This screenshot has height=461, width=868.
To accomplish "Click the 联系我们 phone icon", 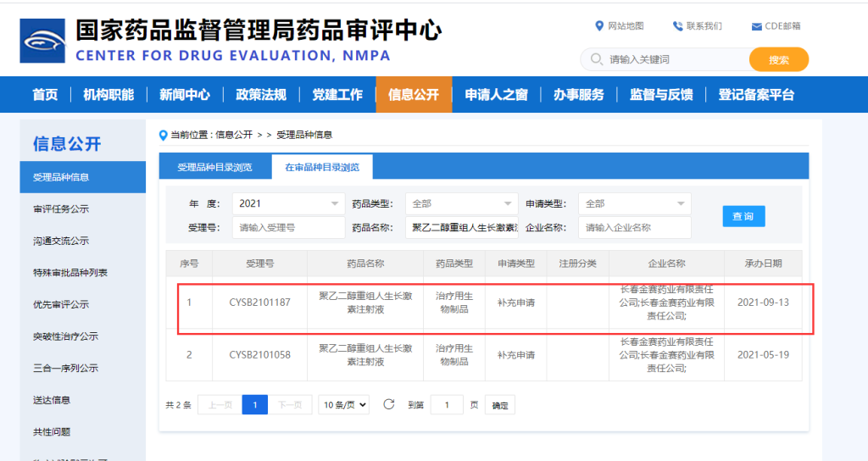I will point(677,26).
